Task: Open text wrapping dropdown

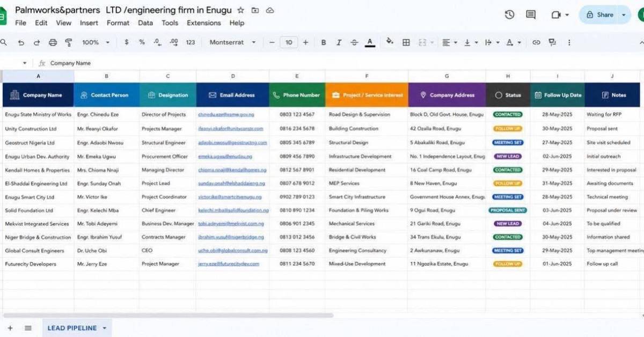Action: (x=492, y=42)
